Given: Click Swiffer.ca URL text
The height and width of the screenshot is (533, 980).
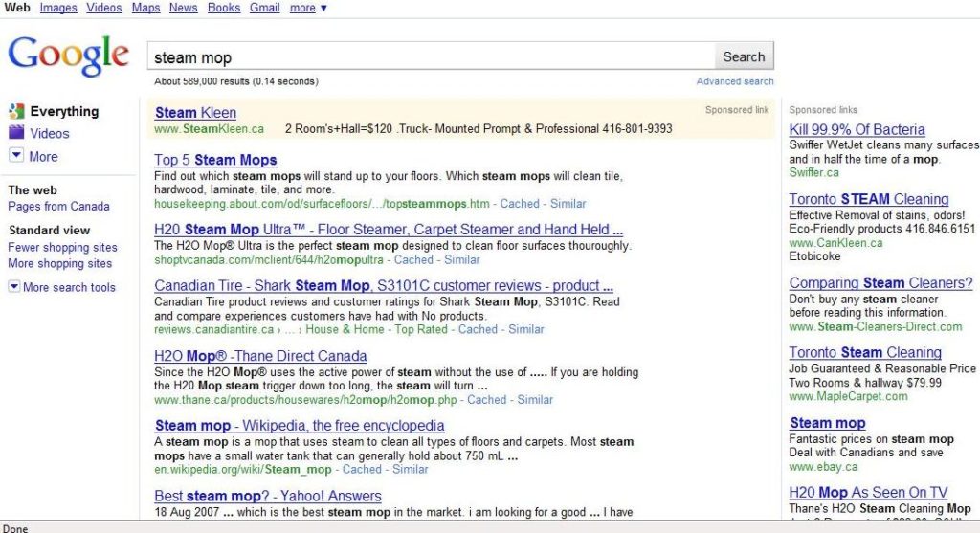Looking at the screenshot, I should coord(813,172).
